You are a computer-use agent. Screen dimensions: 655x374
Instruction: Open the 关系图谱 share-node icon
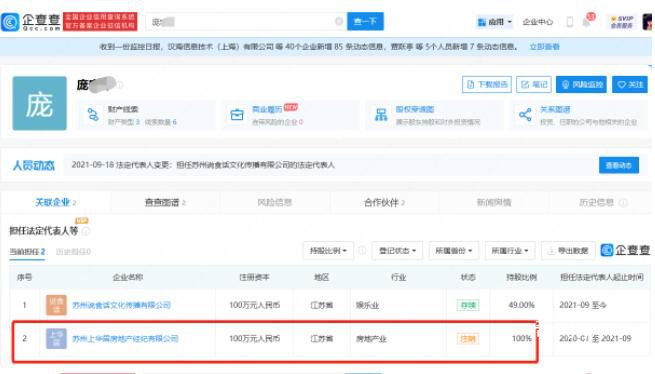pyautogui.click(x=525, y=114)
